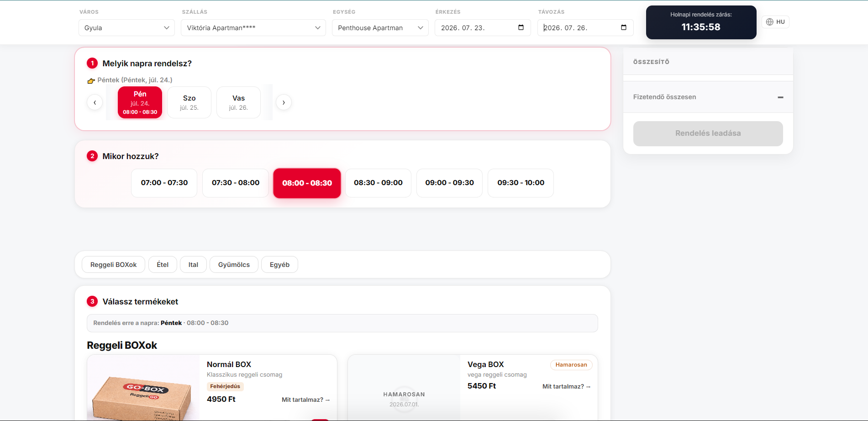The image size is (868, 421).
Task: Select the Vas júl. 26. day card
Action: 238,102
